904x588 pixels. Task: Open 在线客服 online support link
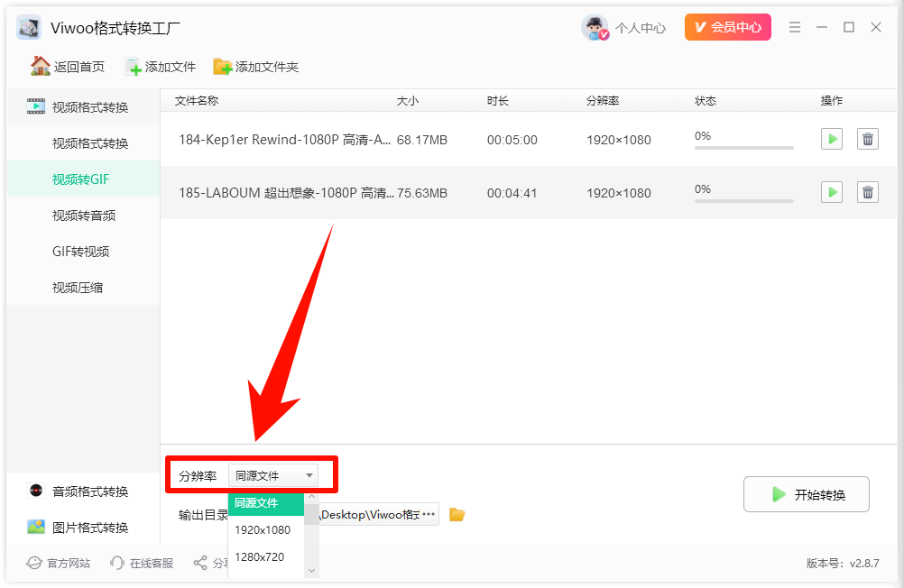click(x=142, y=563)
